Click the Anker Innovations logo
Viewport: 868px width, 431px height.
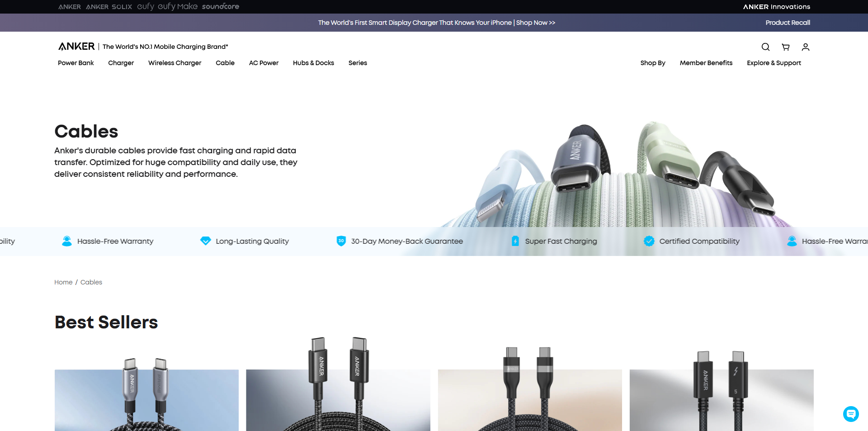tap(777, 7)
